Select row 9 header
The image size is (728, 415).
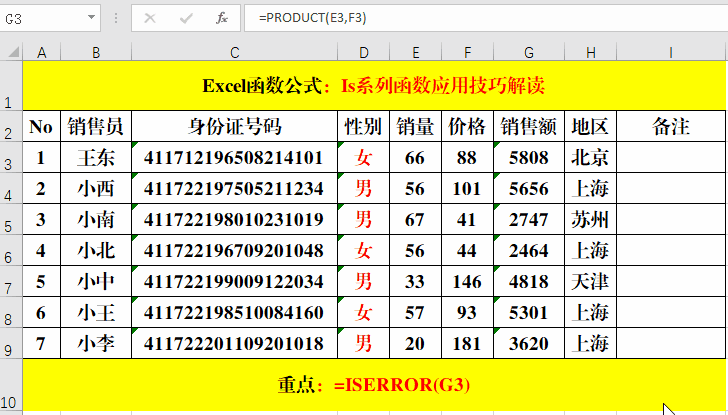[11, 344]
